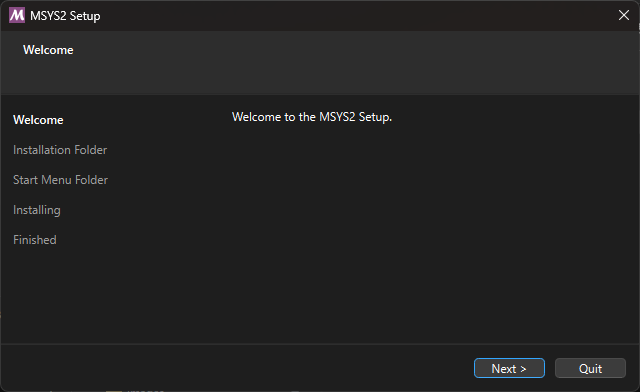Click the 'MSYS2 Setup' window title text

65,16
